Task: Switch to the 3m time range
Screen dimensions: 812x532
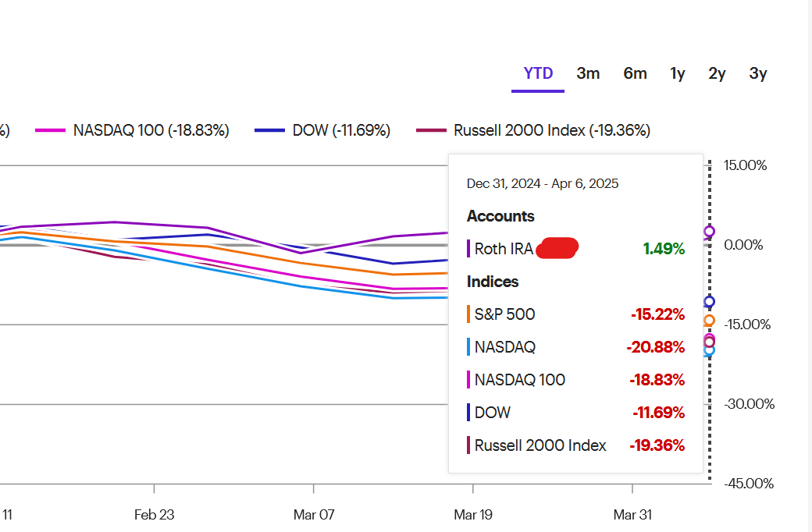Action: (588, 73)
